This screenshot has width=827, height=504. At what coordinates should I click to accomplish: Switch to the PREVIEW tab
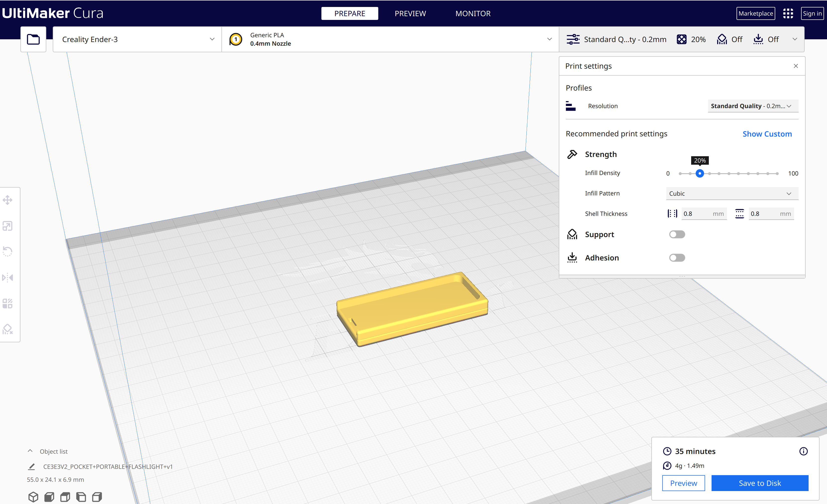pyautogui.click(x=410, y=13)
